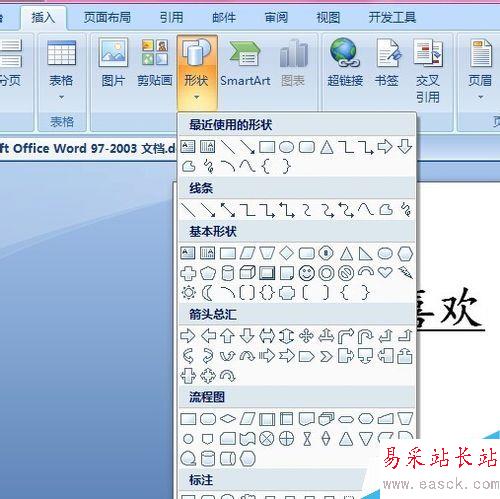Select the scribble tool in 线条 row
Viewport: 500px width, 499px height.
(405, 210)
